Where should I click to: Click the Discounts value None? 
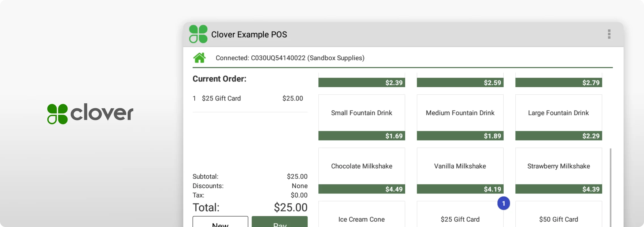click(x=300, y=186)
